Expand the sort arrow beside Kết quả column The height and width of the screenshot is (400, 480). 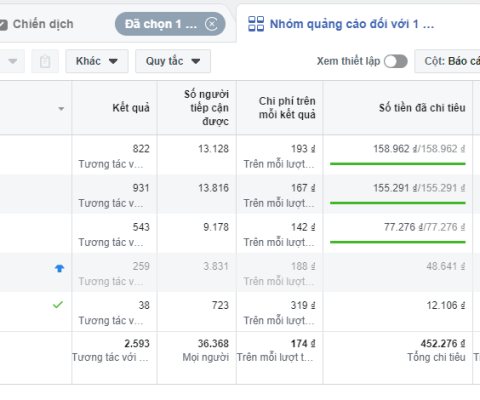point(61,109)
